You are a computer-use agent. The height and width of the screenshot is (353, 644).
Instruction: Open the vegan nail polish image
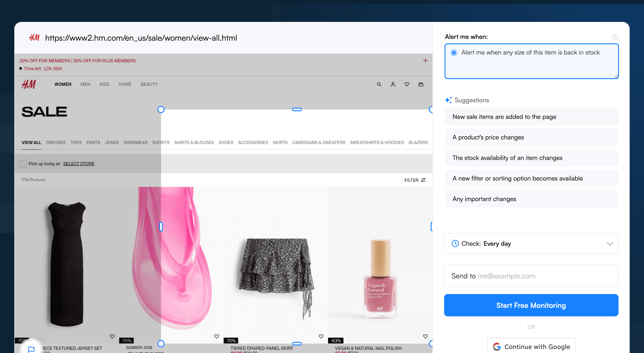pyautogui.click(x=380, y=265)
